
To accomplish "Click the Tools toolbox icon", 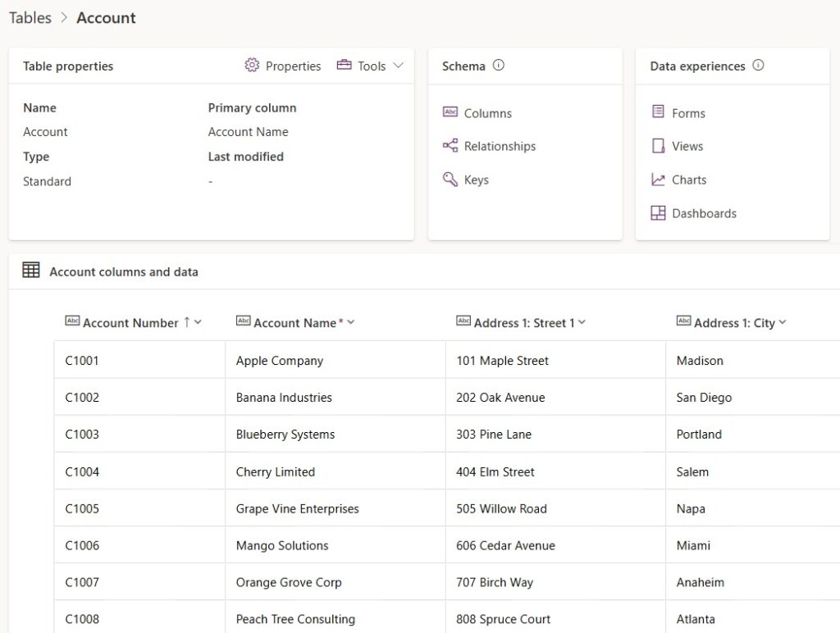I will [x=345, y=66].
